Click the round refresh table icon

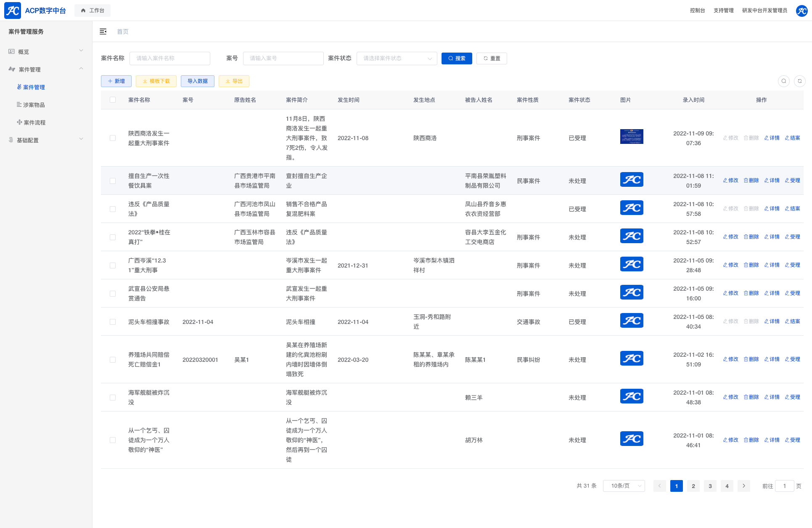pos(799,81)
